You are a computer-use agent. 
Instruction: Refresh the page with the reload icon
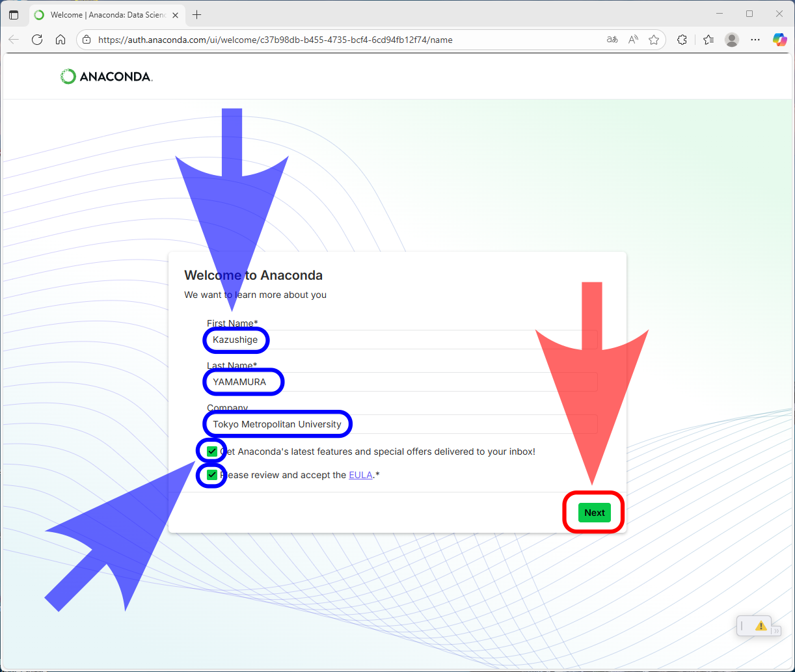pyautogui.click(x=37, y=40)
